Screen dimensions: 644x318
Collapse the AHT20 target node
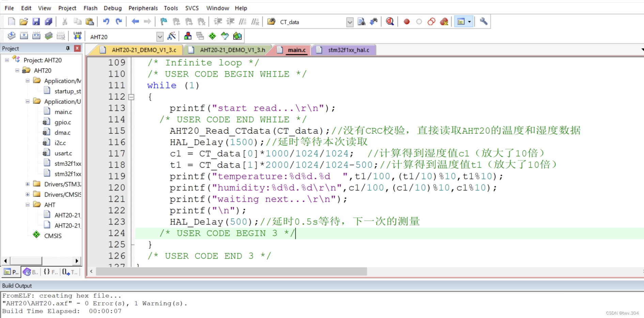point(17,70)
